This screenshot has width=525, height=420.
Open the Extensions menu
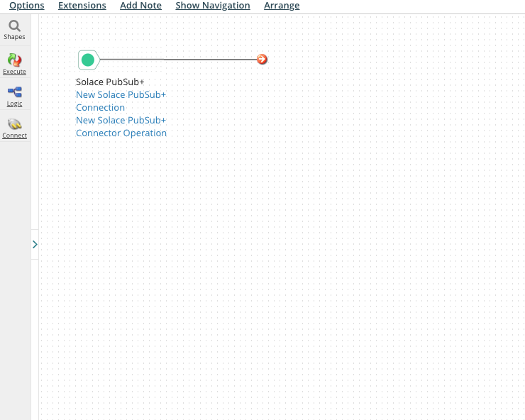pyautogui.click(x=82, y=6)
